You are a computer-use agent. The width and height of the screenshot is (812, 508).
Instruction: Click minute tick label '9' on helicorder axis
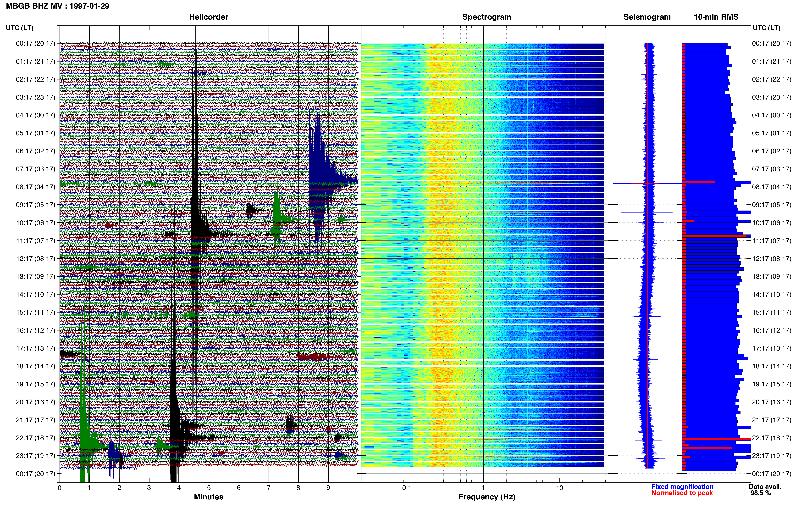pos(328,488)
